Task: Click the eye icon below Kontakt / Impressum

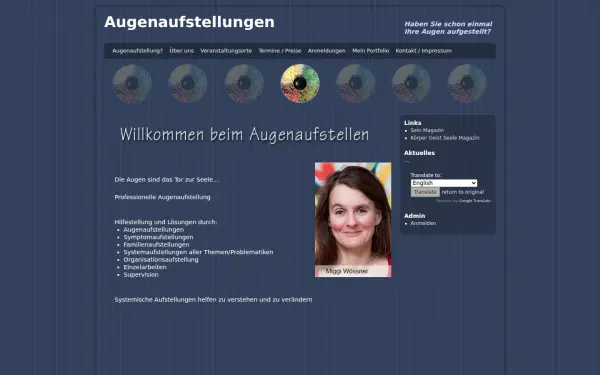Action: [467, 83]
